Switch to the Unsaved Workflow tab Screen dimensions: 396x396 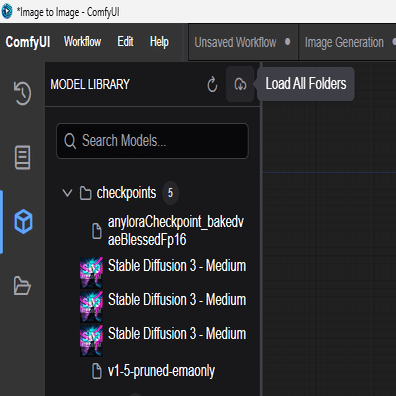(243, 42)
